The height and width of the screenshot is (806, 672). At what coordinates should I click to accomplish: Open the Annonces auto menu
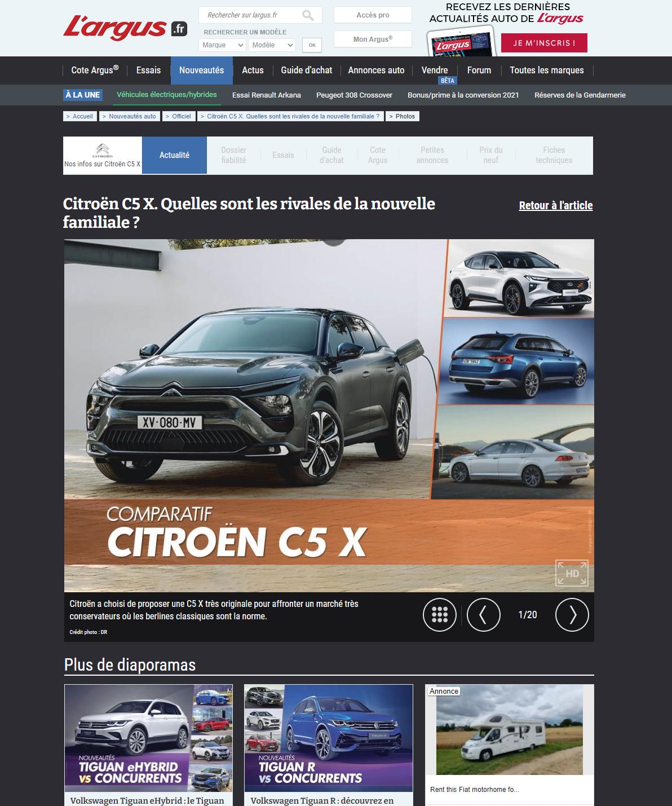pos(376,71)
